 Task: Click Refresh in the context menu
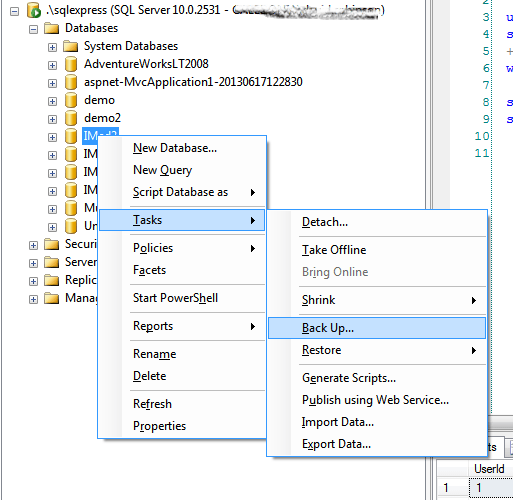182,404
